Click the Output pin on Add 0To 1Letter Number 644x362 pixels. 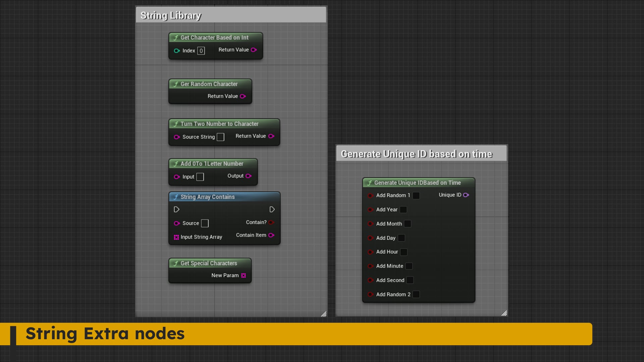[x=248, y=176]
